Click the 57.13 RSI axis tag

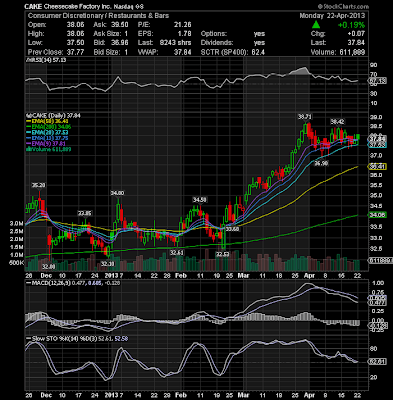[376, 81]
